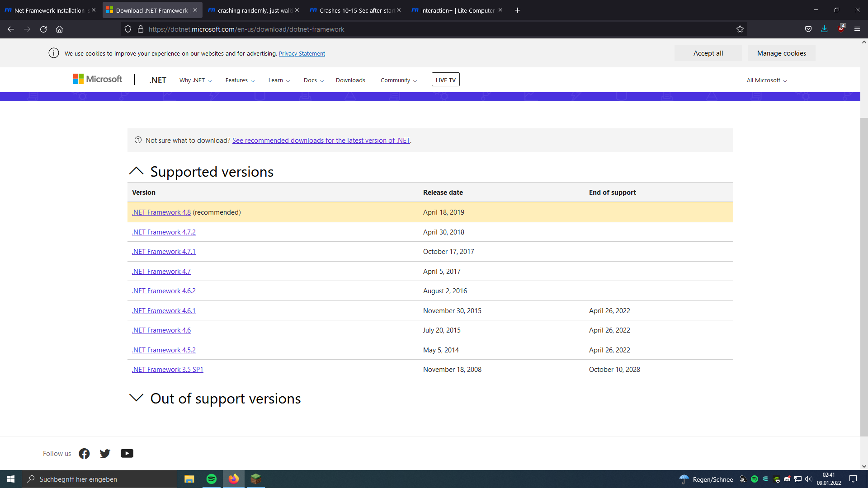
Task: Switch to the Crashes 10-15 Sec tab
Action: coord(356,10)
